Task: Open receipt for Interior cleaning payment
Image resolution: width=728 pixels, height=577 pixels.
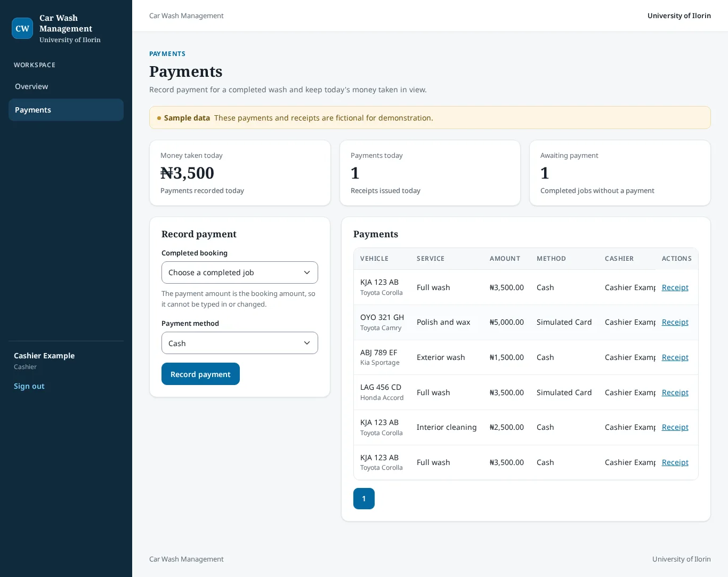Action: [x=675, y=427]
